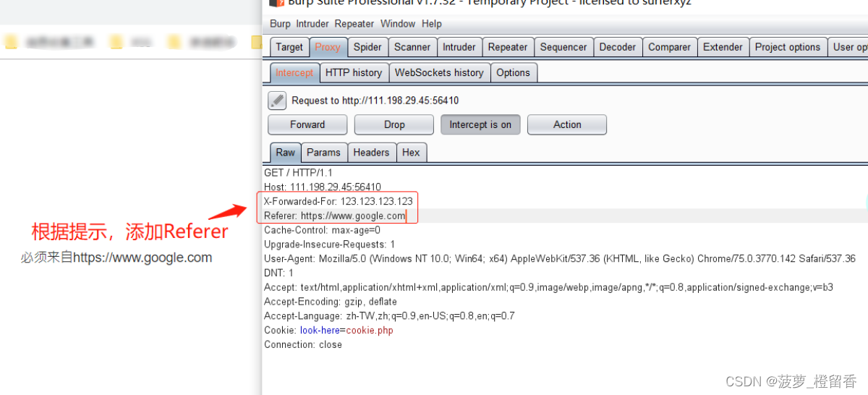Click the Cookie look-here=cookie.php line
The width and height of the screenshot is (868, 395).
[328, 331]
